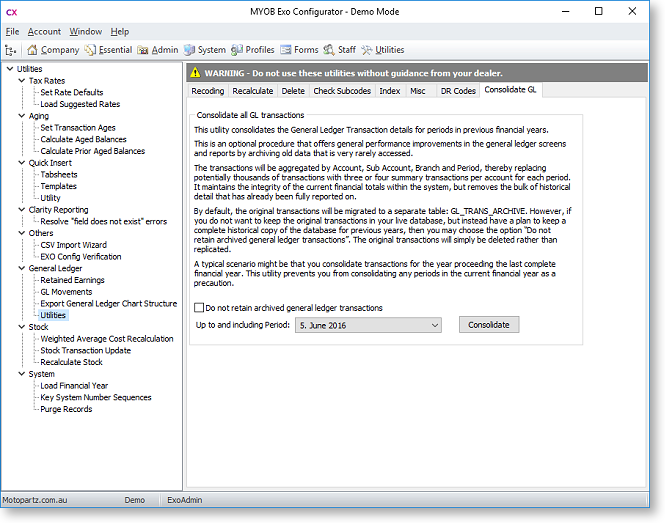Click ExoAdmin in status bar
665x523 pixels.
[184, 500]
